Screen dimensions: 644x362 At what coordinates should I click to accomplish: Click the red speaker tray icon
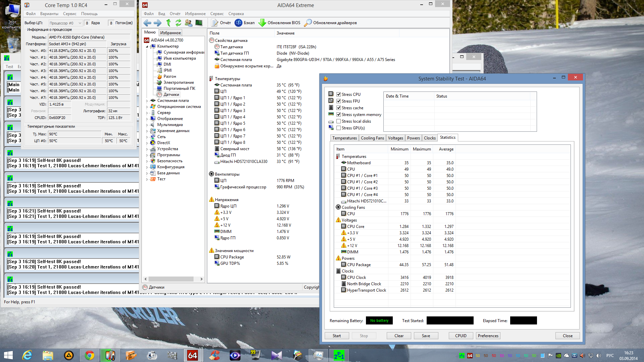[x=582, y=356]
